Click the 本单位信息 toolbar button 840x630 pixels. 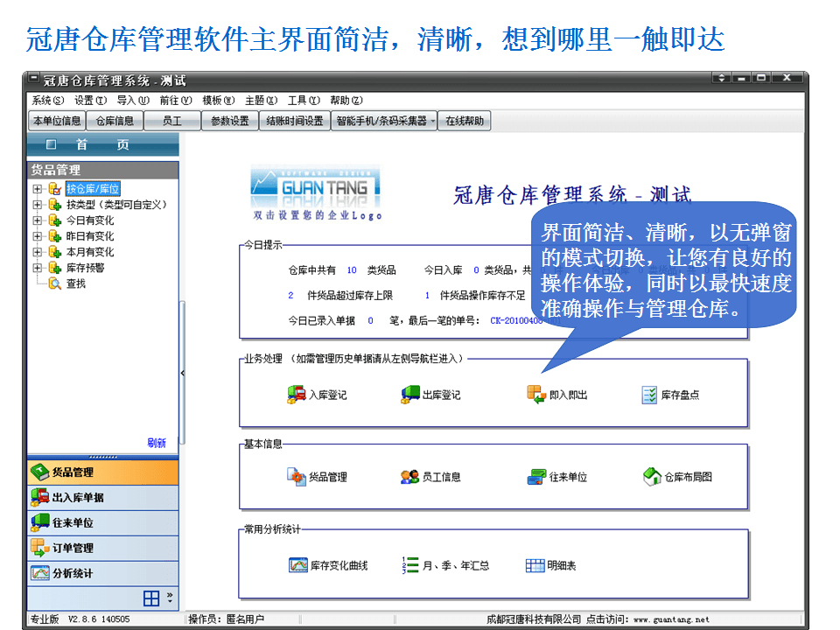[57, 121]
